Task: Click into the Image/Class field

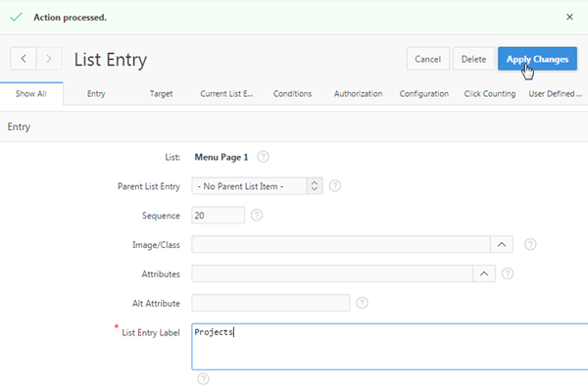Action: click(341, 245)
